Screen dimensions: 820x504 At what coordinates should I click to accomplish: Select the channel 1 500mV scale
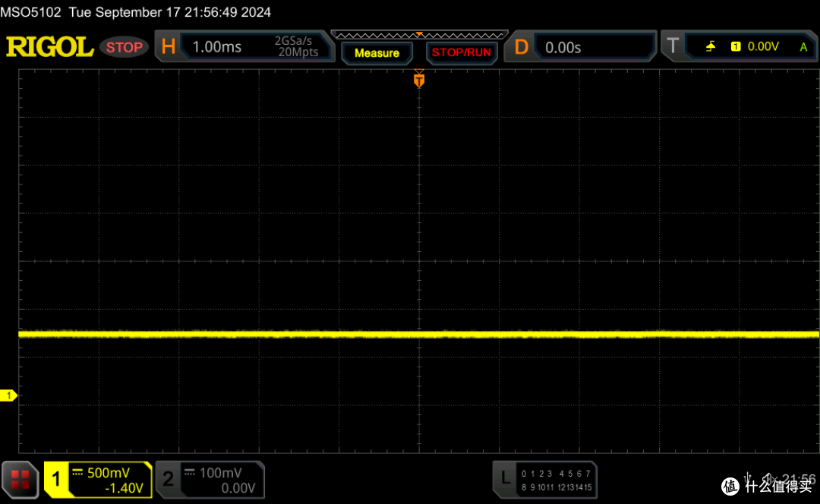(109, 473)
